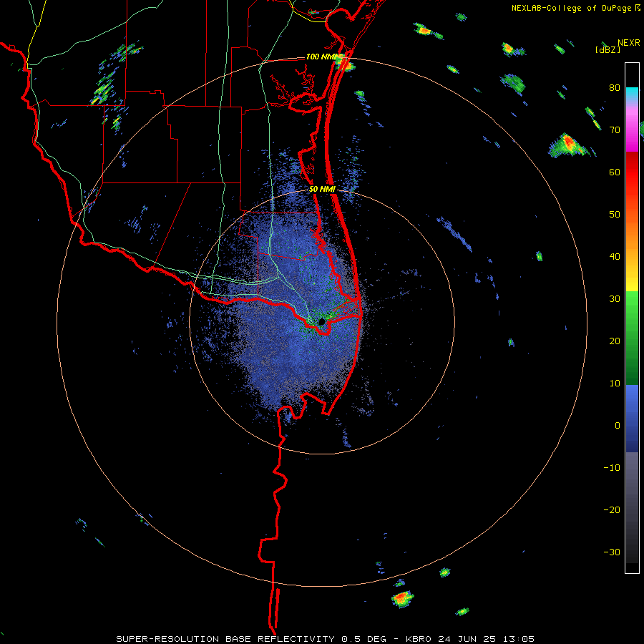Click the NEXR label above the color scale

click(629, 43)
